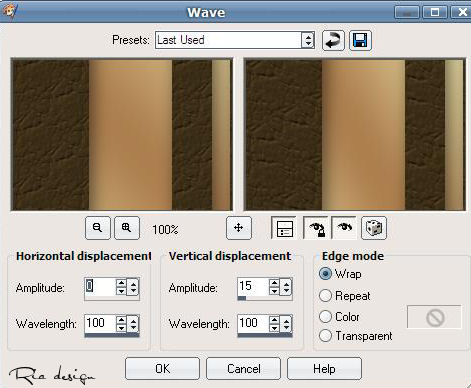
Task: Click the save preset floppy disk icon
Action: 360,41
